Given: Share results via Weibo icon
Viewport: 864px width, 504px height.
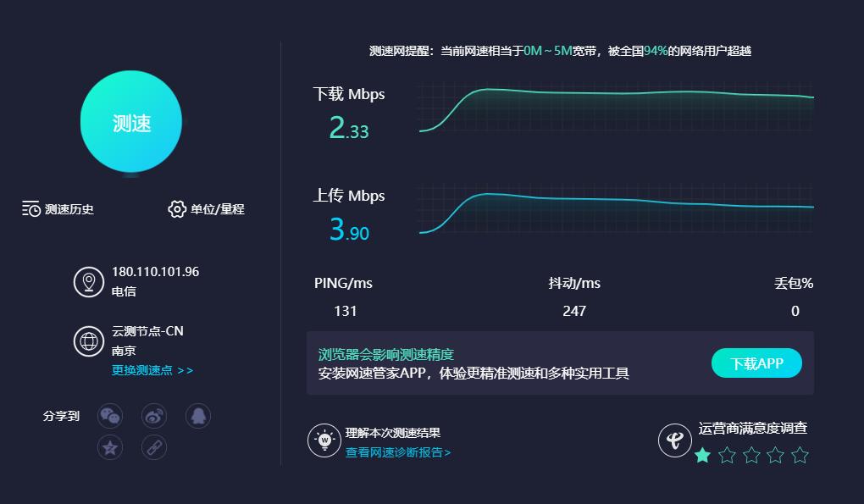Looking at the screenshot, I should [154, 416].
